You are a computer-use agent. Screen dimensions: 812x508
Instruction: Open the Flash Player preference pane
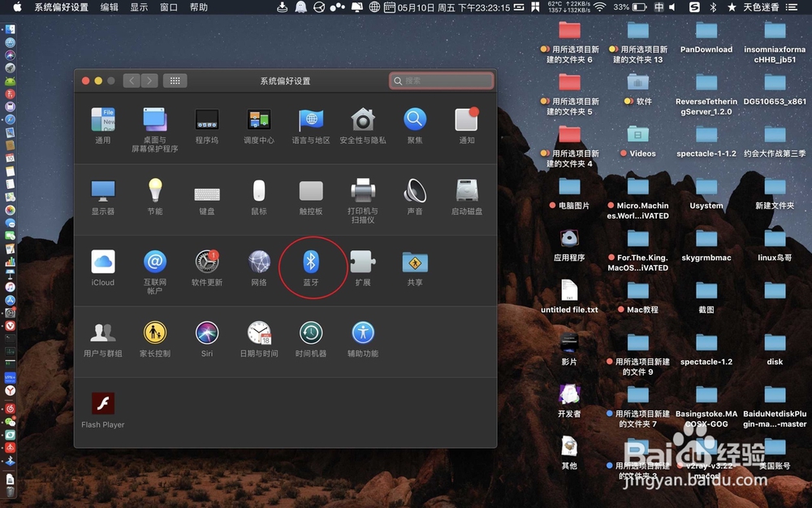pyautogui.click(x=102, y=404)
